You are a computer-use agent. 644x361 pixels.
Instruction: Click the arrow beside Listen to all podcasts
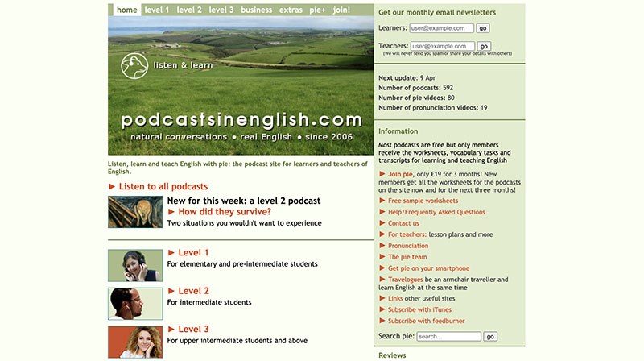112,187
